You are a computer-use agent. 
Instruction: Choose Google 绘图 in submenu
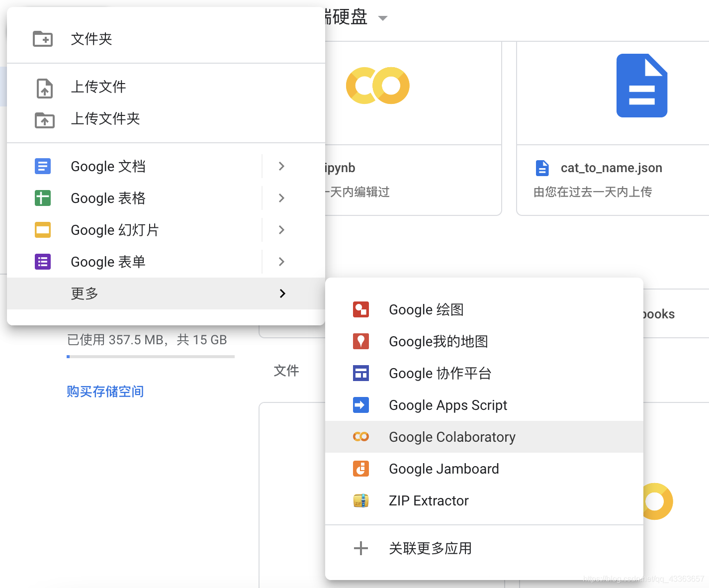click(484, 309)
